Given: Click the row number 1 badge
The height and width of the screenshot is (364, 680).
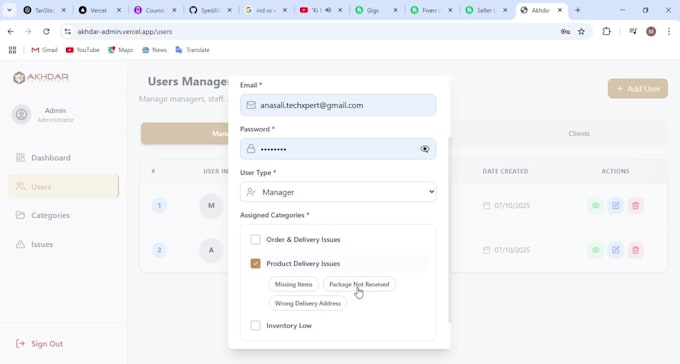Looking at the screenshot, I should [x=159, y=206].
